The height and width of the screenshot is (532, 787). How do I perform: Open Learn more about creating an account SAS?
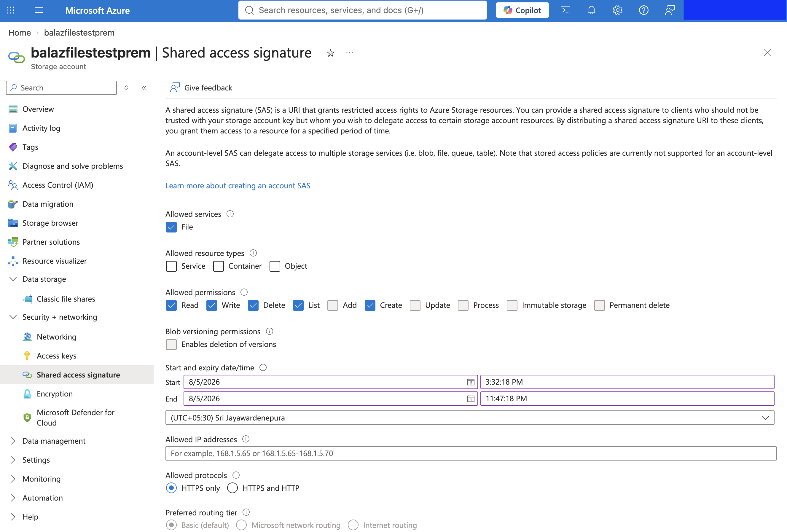[238, 186]
